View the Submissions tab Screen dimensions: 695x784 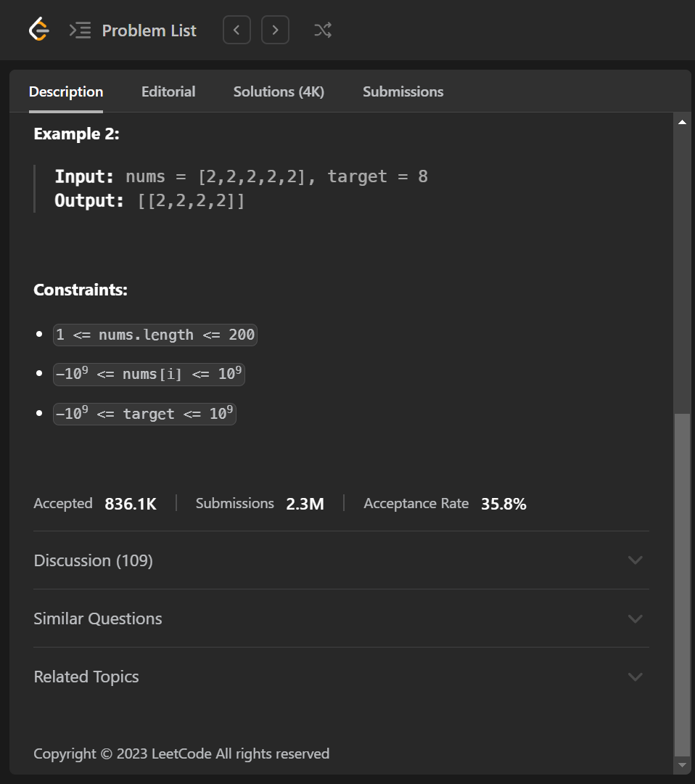[x=403, y=92]
